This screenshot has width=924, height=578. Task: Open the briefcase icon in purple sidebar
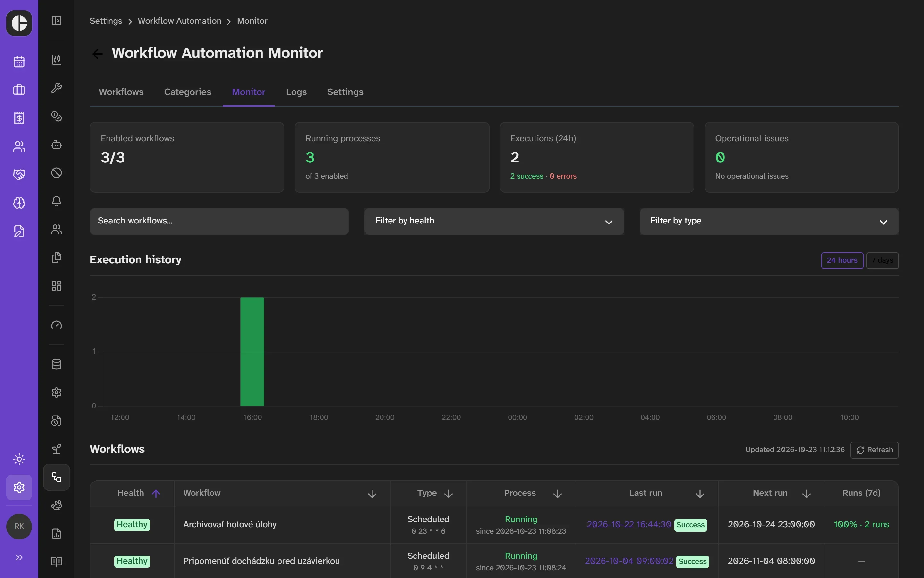19,90
